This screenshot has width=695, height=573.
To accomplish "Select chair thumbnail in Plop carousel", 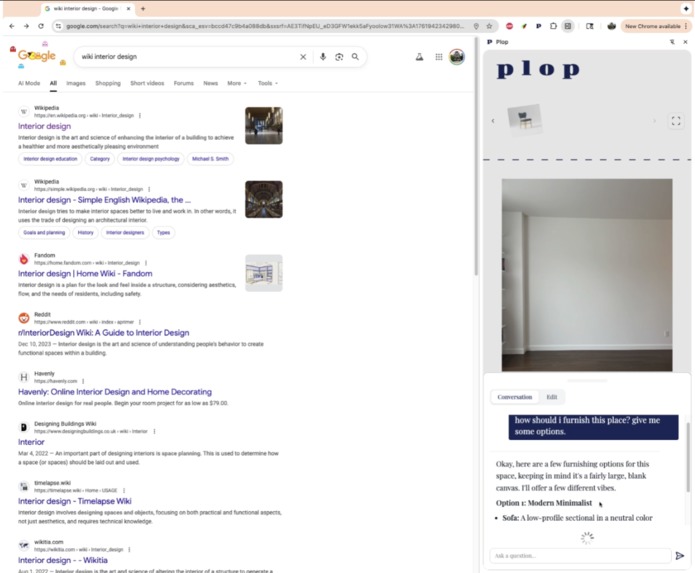I will click(x=524, y=120).
